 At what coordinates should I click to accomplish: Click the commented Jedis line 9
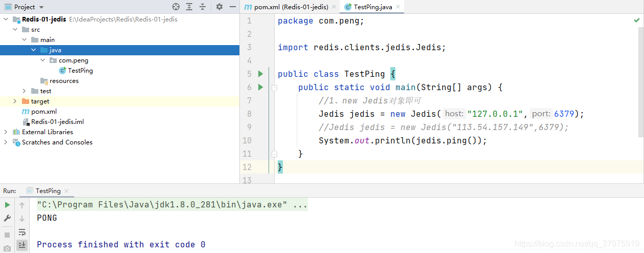pyautogui.click(x=443, y=127)
